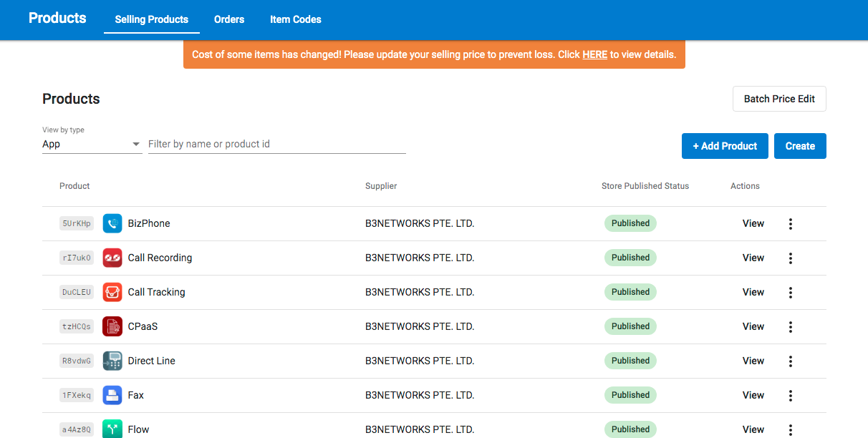Screen dimensions: 868x438
Task: Click the product id a4Az8Q
Action: click(x=77, y=429)
